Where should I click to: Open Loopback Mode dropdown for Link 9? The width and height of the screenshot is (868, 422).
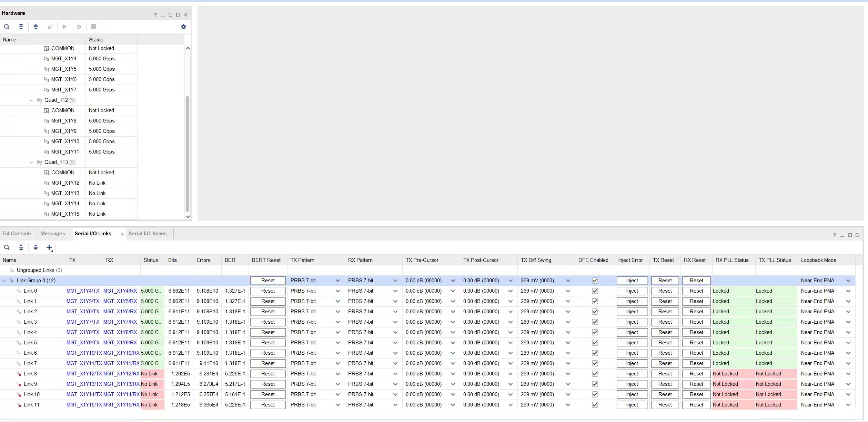[848, 384]
